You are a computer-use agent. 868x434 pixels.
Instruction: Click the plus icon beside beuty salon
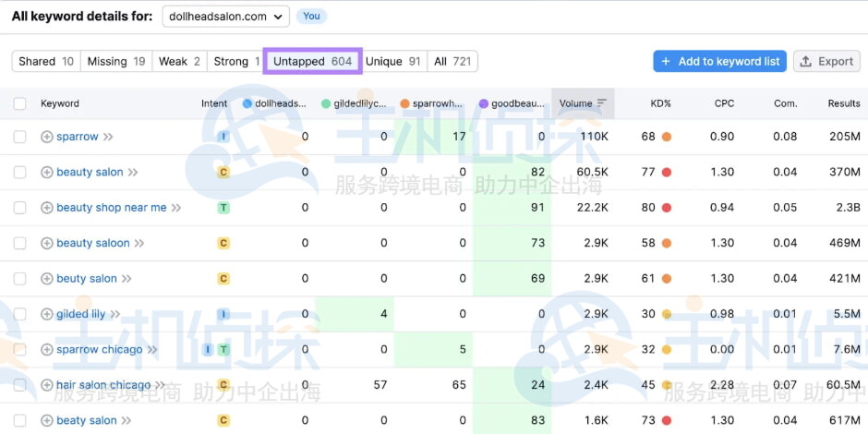(x=47, y=279)
